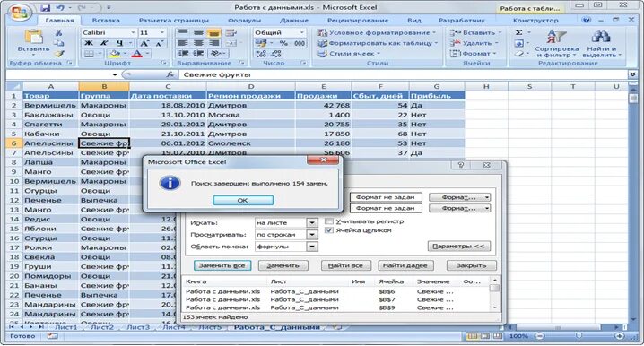Screen dimensions: 644x346
Task: Click the align text right icon
Action: (213, 43)
